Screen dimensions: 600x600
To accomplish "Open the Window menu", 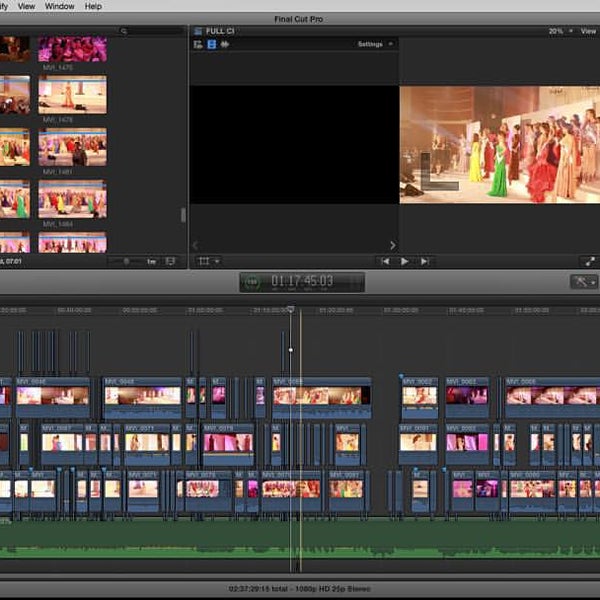I will click(x=60, y=7).
